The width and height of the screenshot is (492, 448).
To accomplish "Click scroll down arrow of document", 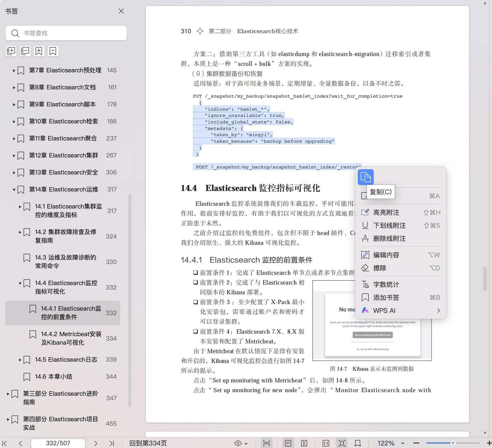I will [x=485, y=433].
